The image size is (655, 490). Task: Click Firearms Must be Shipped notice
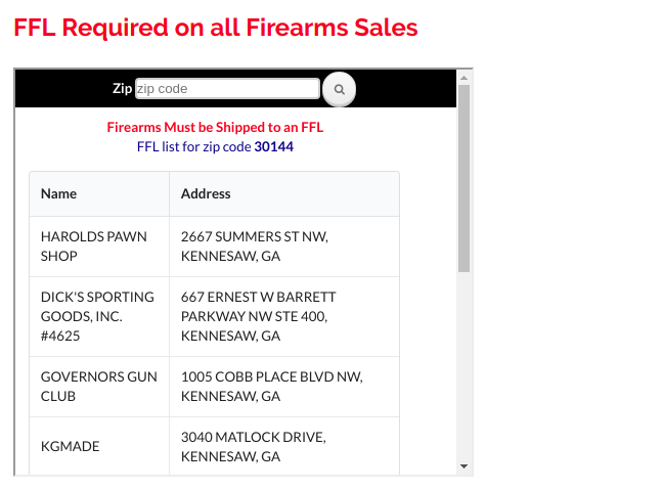click(215, 128)
